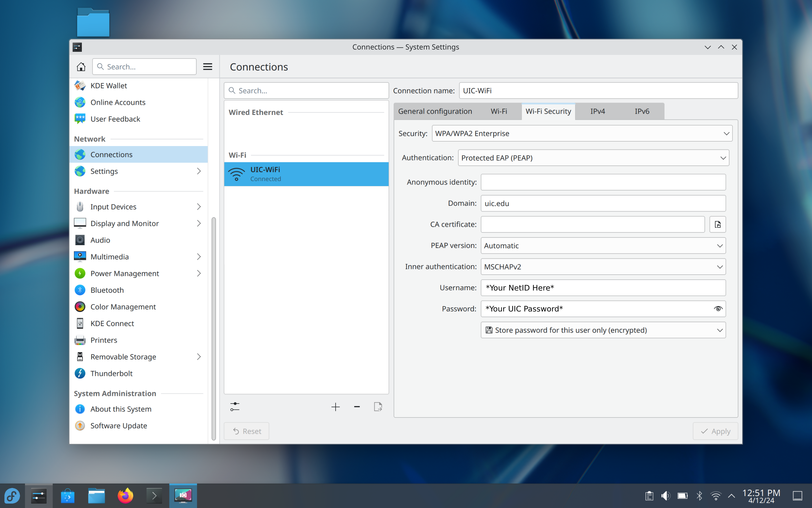Open the Store password option dropdown
Image resolution: width=812 pixels, height=508 pixels.
[603, 330]
